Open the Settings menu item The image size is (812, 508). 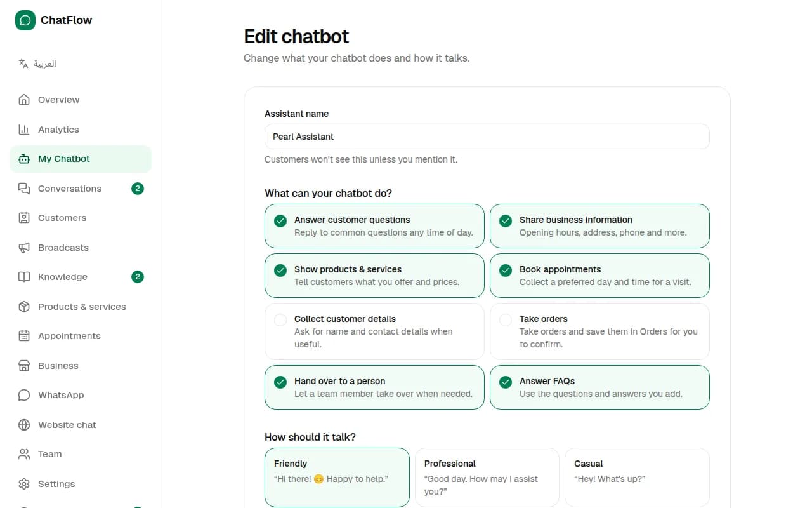(x=81, y=484)
